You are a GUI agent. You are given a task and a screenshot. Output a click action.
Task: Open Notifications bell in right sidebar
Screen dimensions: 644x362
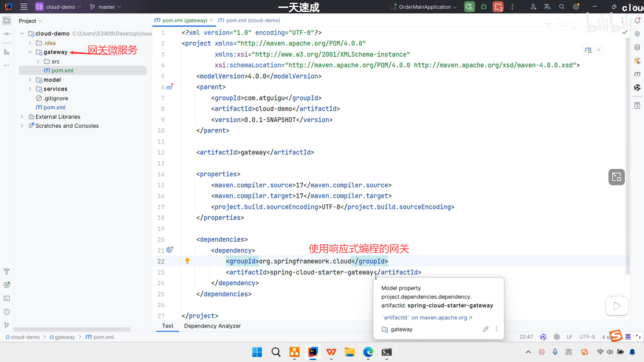[637, 21]
